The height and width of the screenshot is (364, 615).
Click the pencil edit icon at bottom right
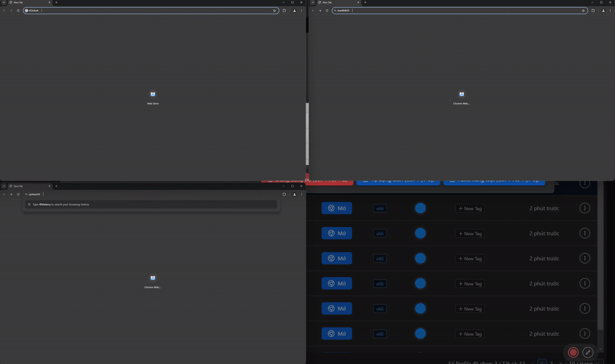[x=588, y=352]
